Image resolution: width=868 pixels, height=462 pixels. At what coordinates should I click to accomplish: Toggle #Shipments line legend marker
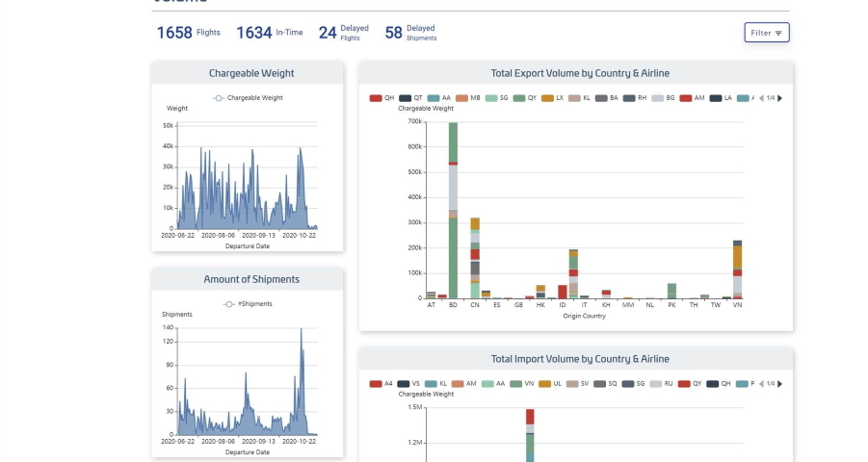coord(229,304)
